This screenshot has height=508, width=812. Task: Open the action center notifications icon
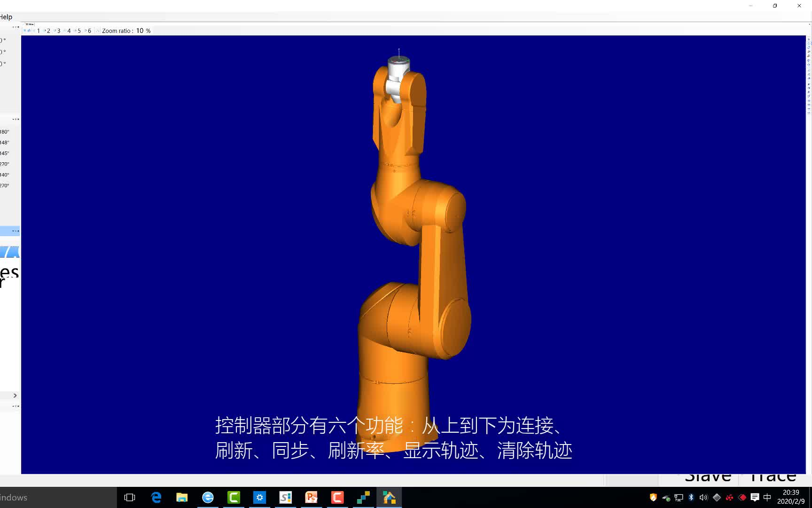click(755, 497)
